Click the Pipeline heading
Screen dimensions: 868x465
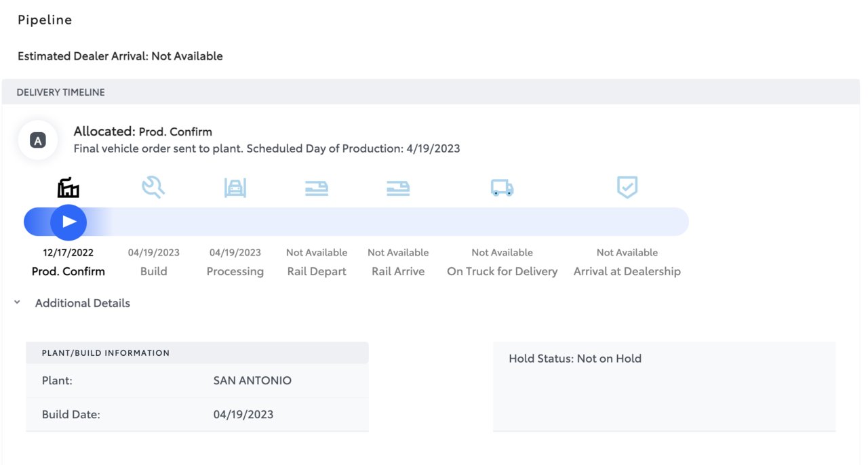coord(45,20)
